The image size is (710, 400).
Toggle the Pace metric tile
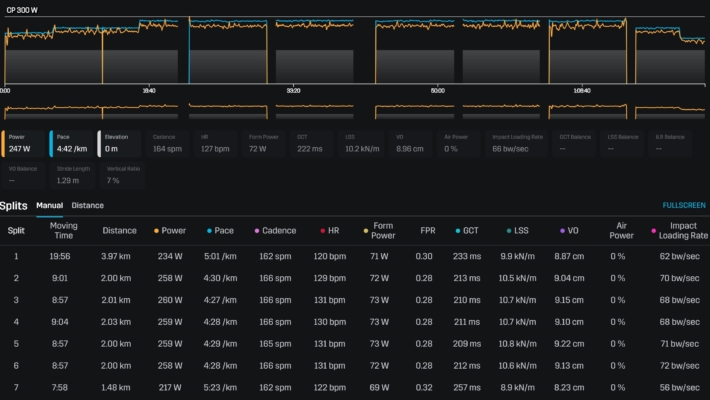[x=72, y=143]
